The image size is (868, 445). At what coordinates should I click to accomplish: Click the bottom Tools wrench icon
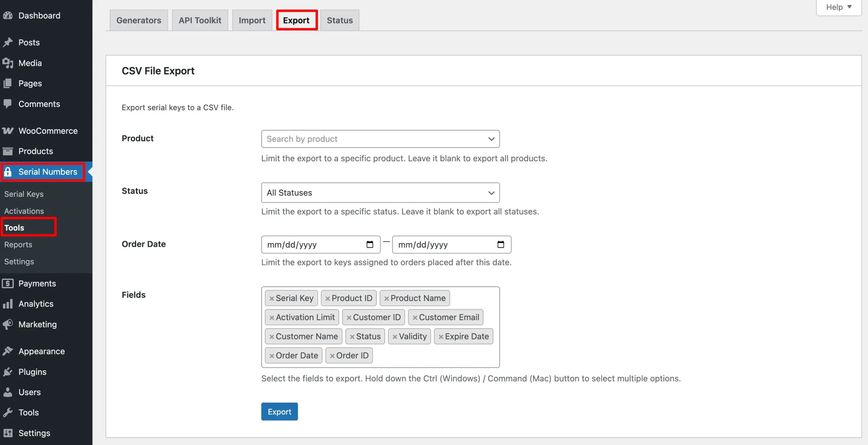tap(8, 412)
